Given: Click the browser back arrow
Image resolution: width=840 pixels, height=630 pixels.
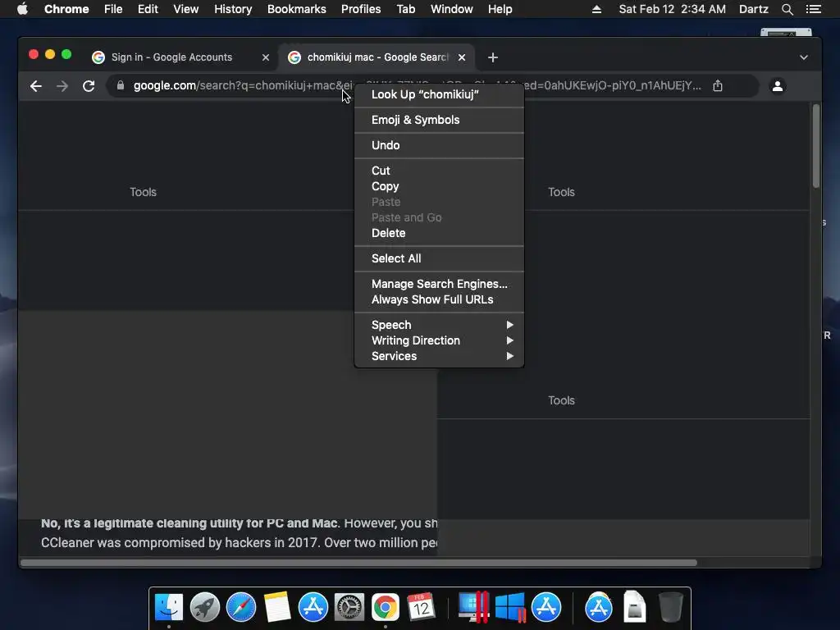Looking at the screenshot, I should [36, 85].
